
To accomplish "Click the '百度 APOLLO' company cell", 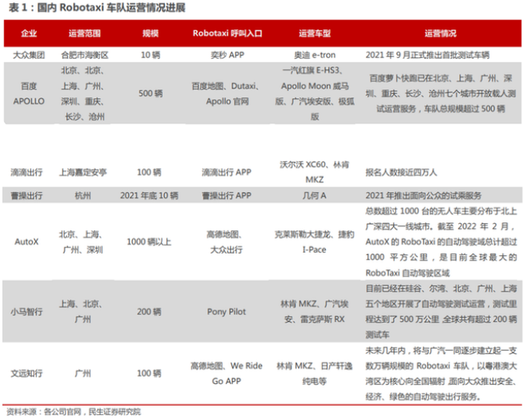I will [x=29, y=93].
